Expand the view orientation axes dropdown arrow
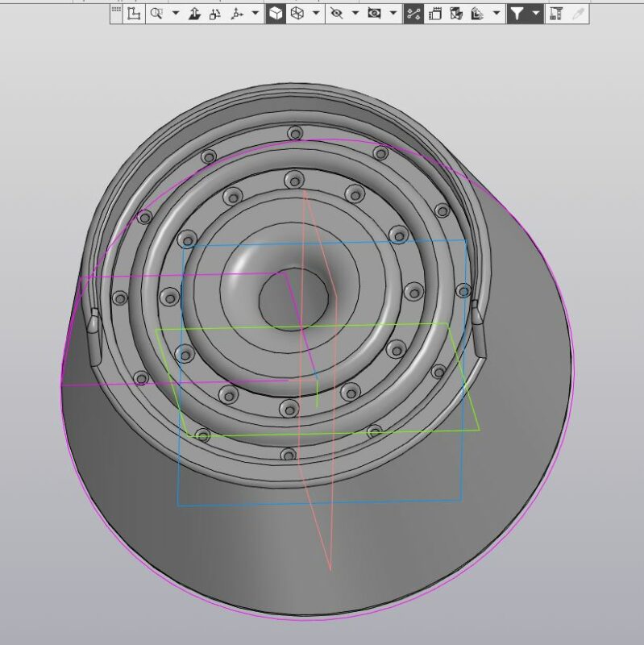Image resolution: width=644 pixels, height=645 pixels. [x=256, y=14]
